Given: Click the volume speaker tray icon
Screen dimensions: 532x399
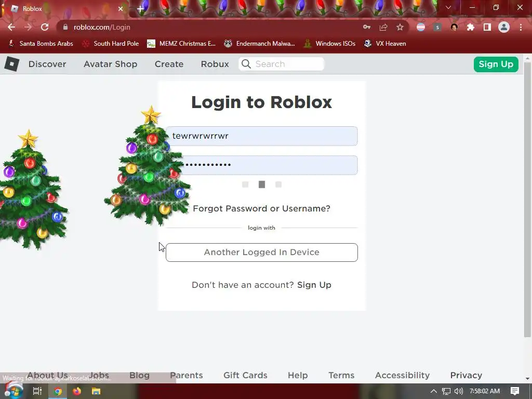Looking at the screenshot, I should [x=458, y=391].
